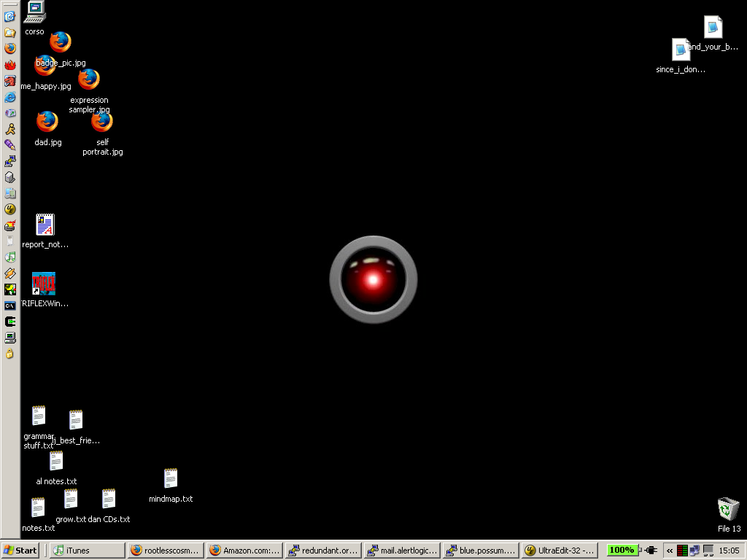Open the command prompt icon in sidebar

(x=10, y=306)
